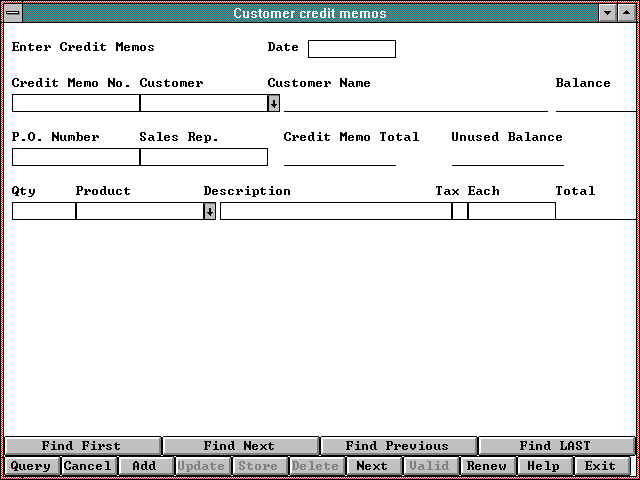Click the Sales Rep. input field
Viewport: 640px width, 480px height.
(x=203, y=157)
